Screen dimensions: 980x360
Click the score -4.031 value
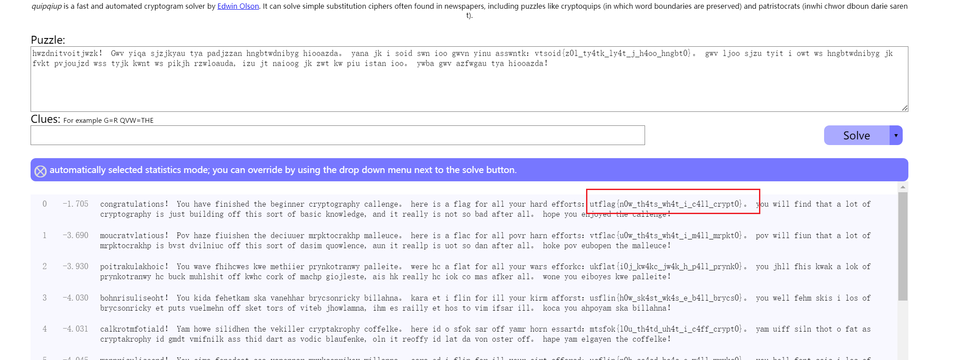tap(75, 329)
